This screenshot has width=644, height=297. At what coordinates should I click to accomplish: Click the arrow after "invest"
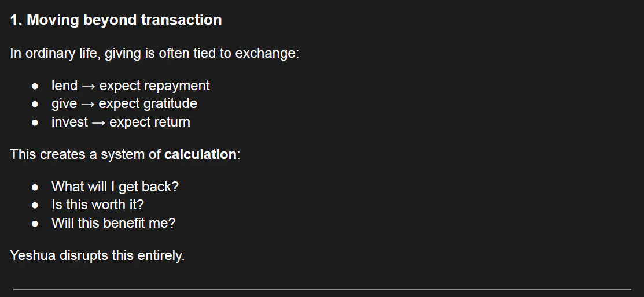click(x=99, y=122)
